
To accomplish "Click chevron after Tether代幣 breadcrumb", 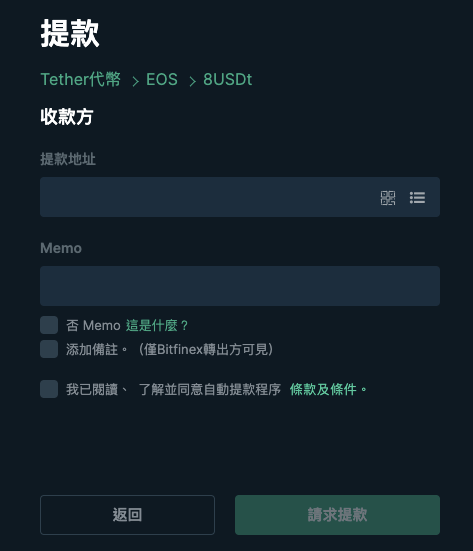I will 135,81.
